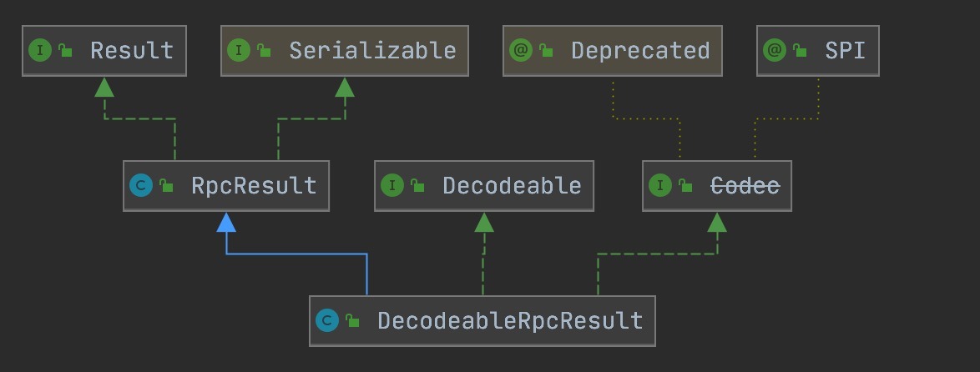Click the class icon on DecodeableRpcResult node
Image resolution: width=980 pixels, height=372 pixels.
click(327, 320)
